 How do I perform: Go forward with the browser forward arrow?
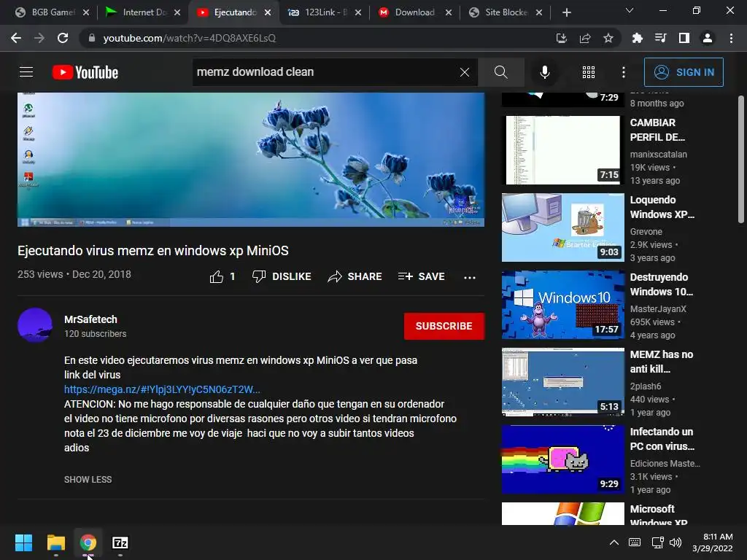click(x=39, y=38)
